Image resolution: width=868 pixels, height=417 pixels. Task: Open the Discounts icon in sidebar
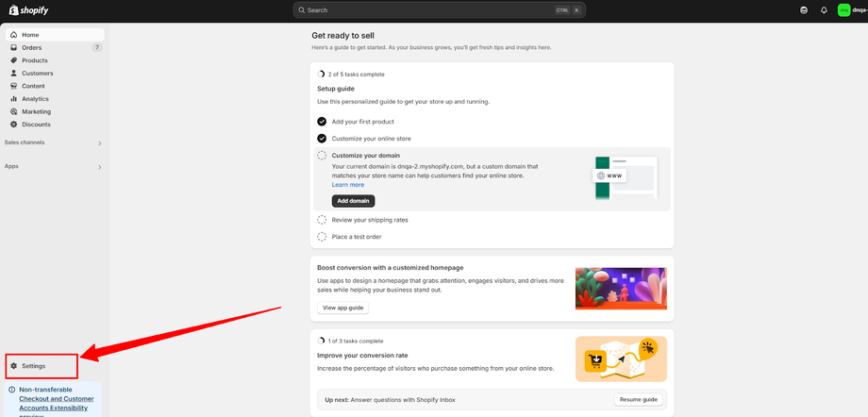tap(14, 124)
